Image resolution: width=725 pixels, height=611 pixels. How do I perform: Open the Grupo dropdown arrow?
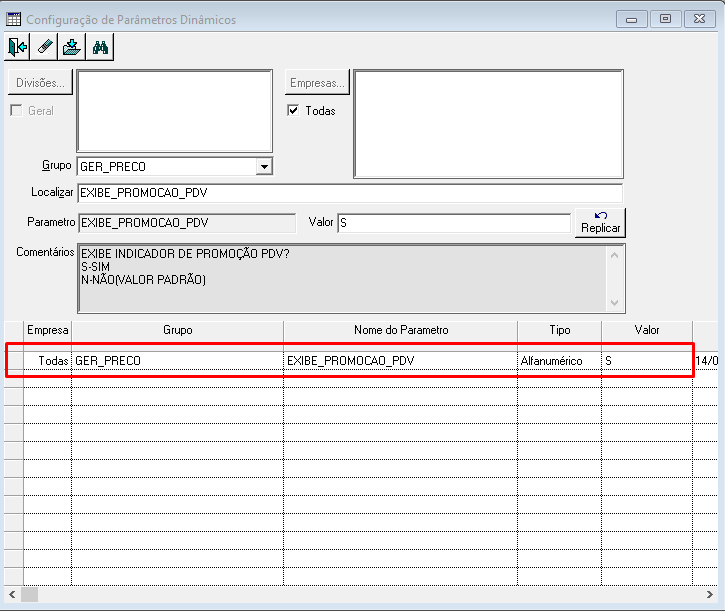point(264,167)
